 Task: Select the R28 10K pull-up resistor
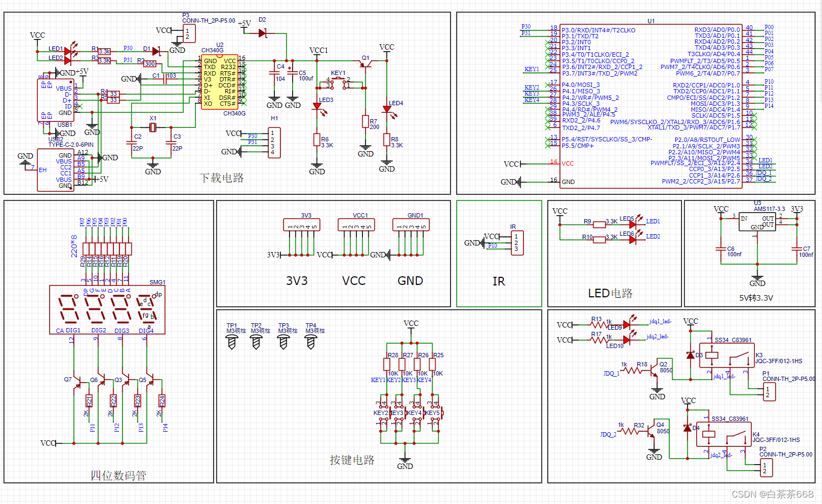coord(387,364)
